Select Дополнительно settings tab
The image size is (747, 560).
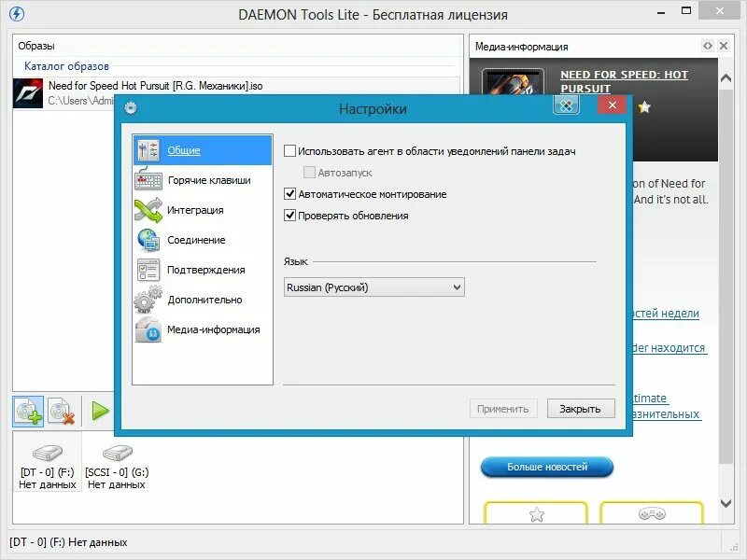204,300
